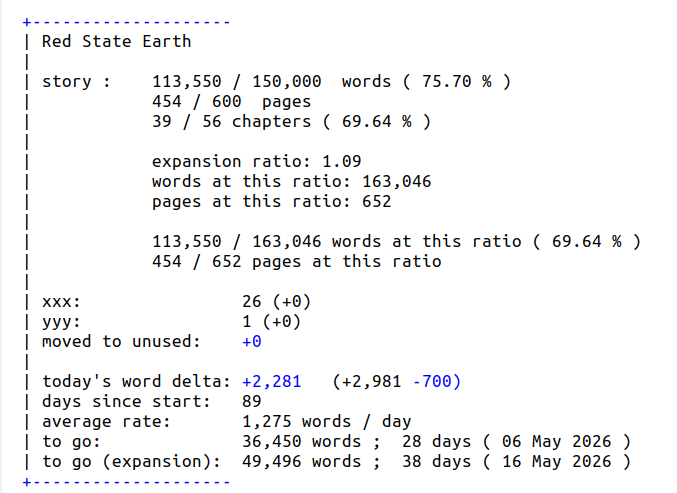Screen dimensions: 677x493
Task: Click the '454 / 600 pages' line
Action: click(x=231, y=102)
